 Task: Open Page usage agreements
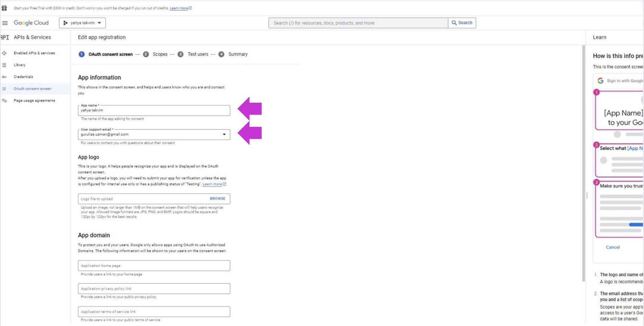(34, 101)
